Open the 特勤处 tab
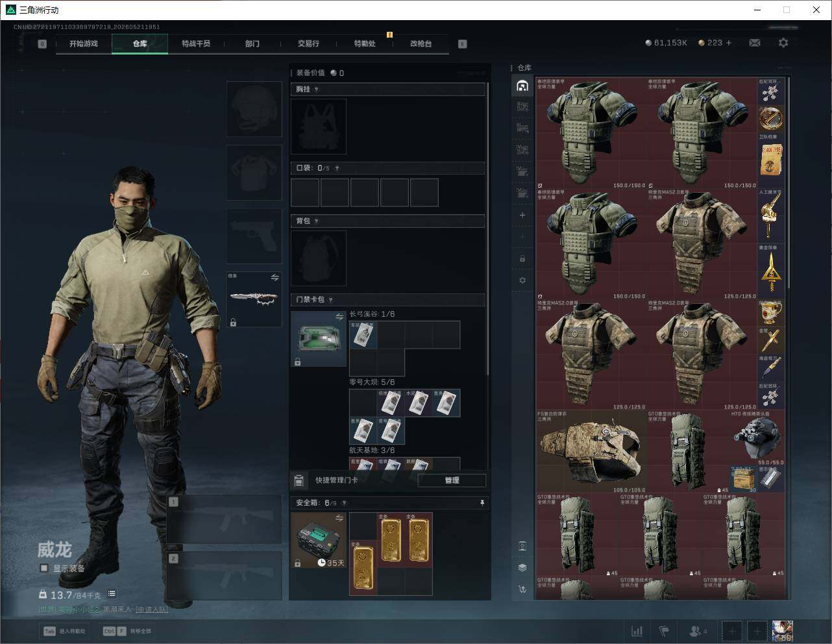Screen dimensions: 832x644 pyautogui.click(x=365, y=43)
